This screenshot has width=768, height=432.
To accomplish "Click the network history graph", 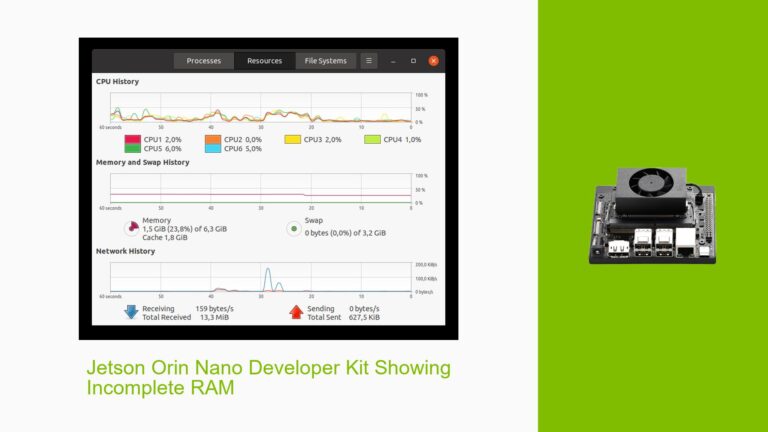I will (x=261, y=277).
